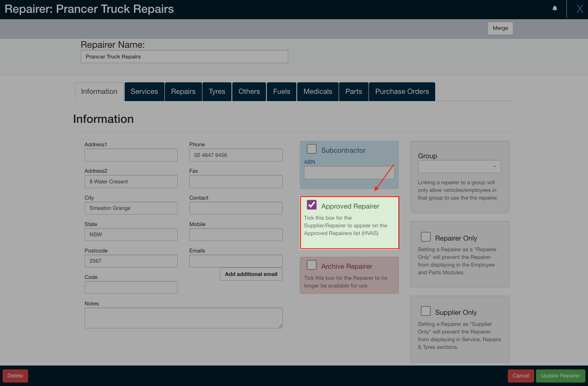
Task: Click Cancel to discard changes
Action: pos(521,376)
